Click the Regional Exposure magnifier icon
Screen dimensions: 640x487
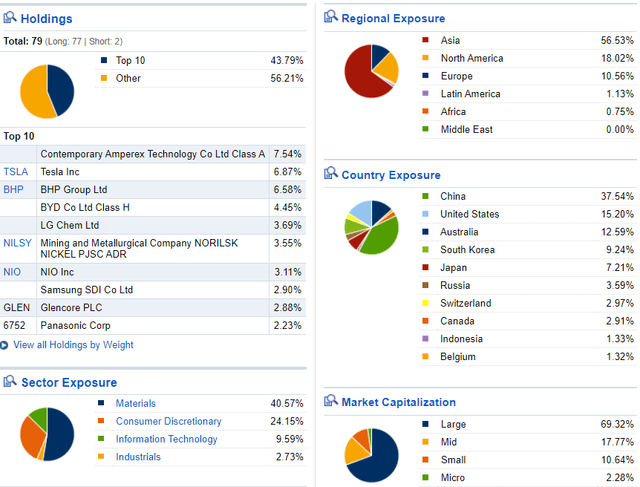point(331,17)
